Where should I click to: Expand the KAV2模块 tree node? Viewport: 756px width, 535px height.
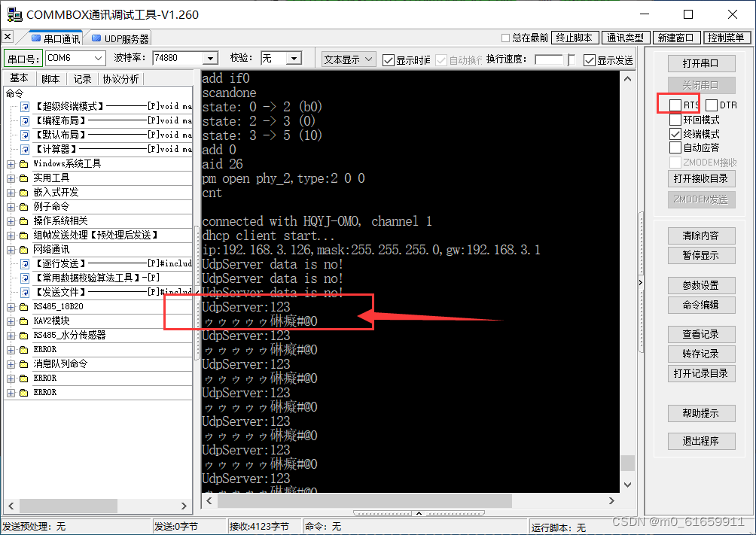pyautogui.click(x=11, y=321)
